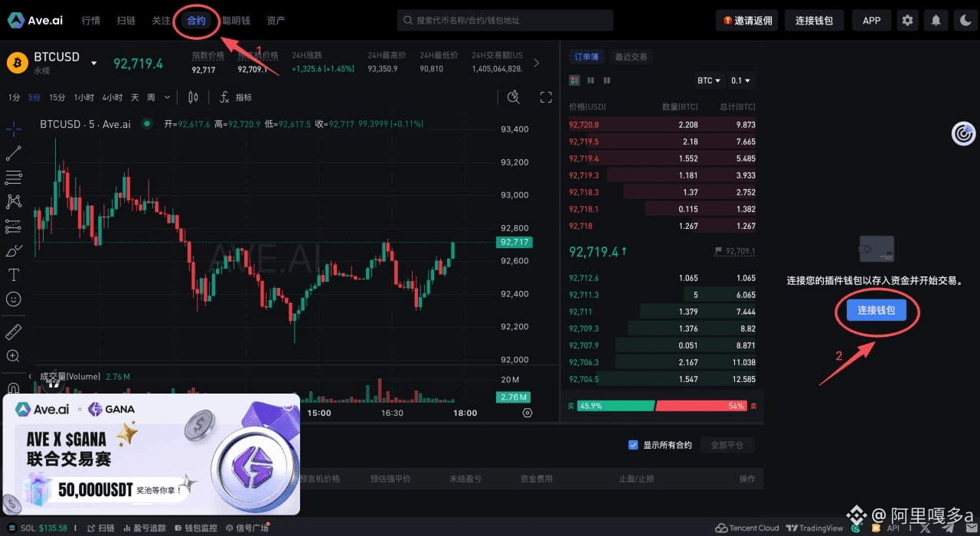Select the ruler measure tool
Viewport: 980px width, 536px height.
tap(13, 332)
